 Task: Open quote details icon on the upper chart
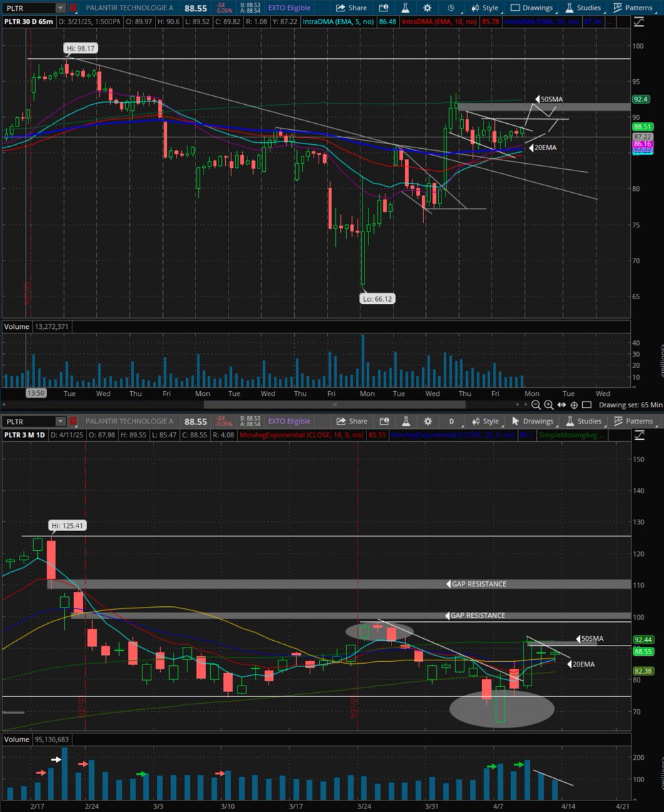[384, 8]
